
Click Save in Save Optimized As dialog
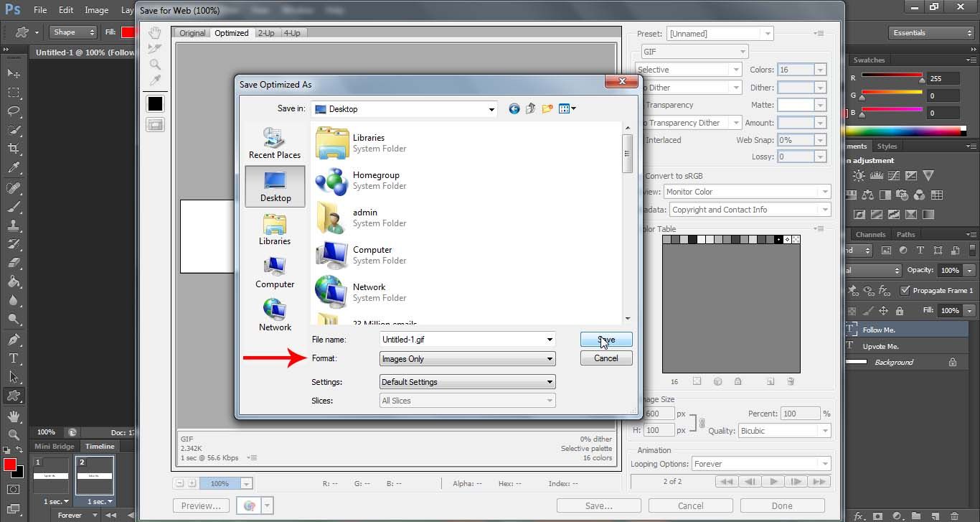coord(606,340)
